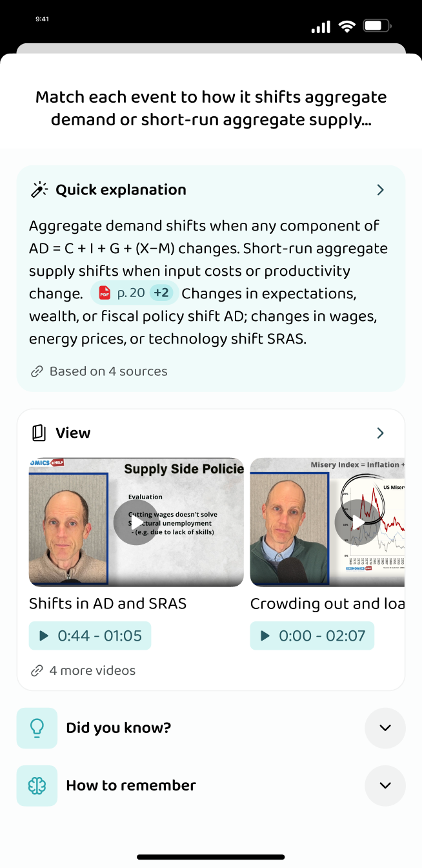422x868 pixels.
Task: Tap the lightbulb Did you know icon
Action: (x=37, y=728)
